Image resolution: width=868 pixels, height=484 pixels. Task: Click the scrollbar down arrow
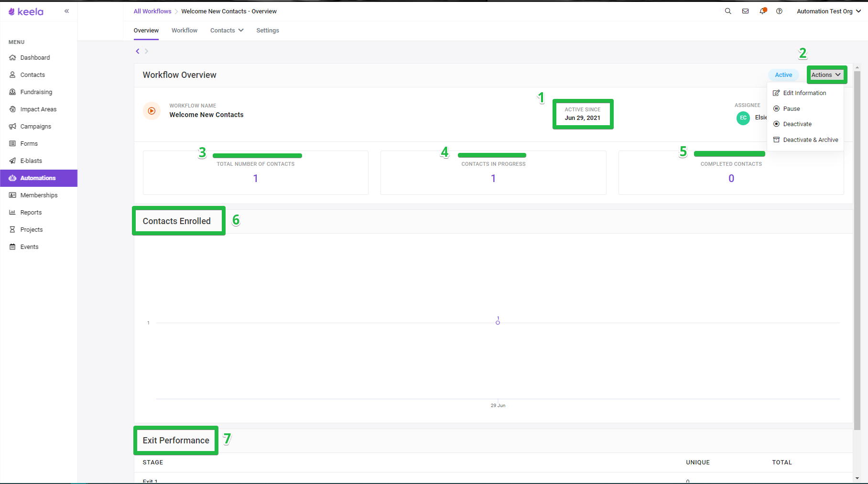pos(857,478)
